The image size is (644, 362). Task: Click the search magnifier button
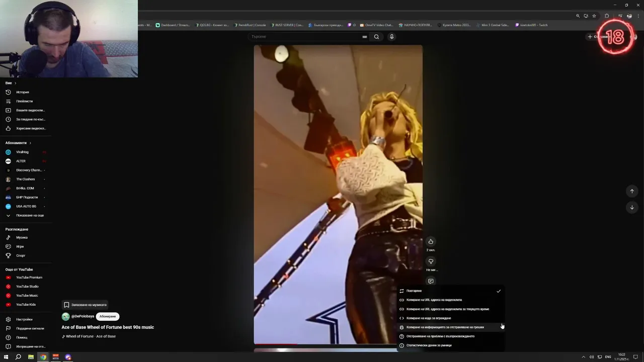pyautogui.click(x=376, y=36)
